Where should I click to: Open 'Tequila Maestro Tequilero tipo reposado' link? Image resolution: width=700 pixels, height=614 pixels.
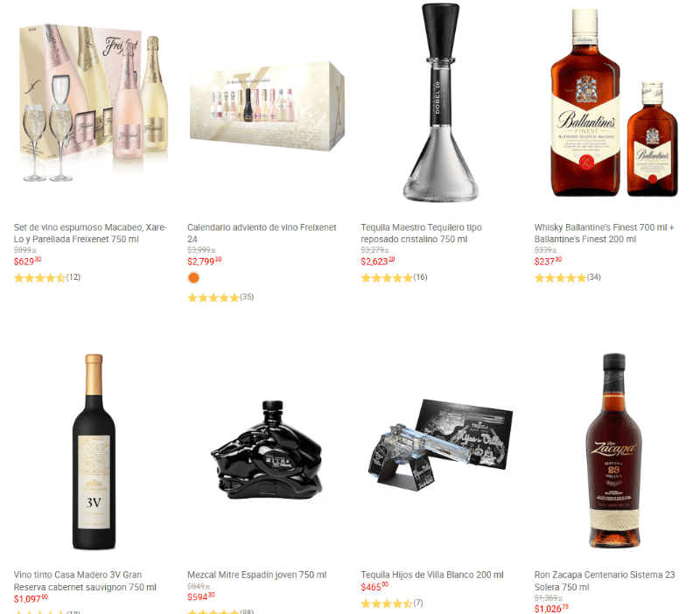(x=421, y=234)
